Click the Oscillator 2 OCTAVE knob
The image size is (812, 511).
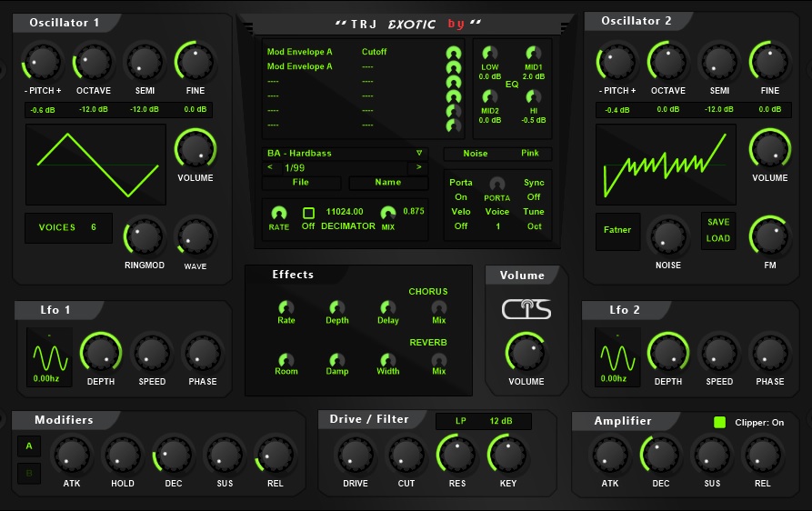click(x=668, y=62)
